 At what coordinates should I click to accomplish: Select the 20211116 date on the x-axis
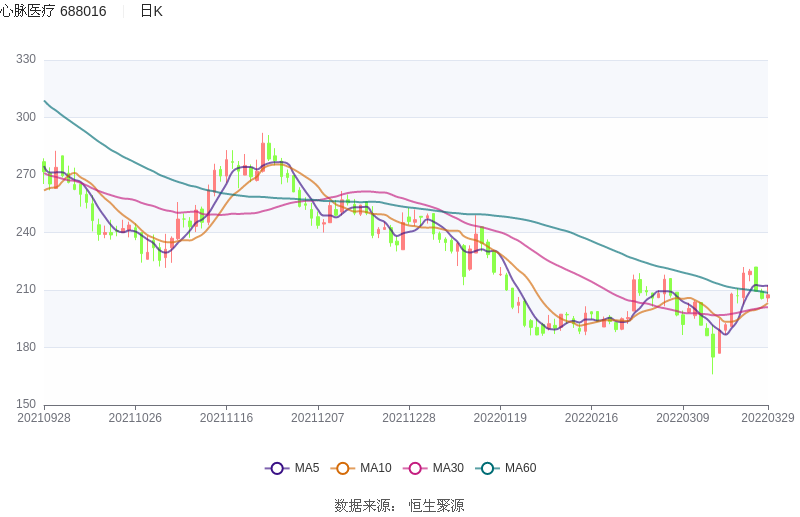pyautogui.click(x=226, y=418)
